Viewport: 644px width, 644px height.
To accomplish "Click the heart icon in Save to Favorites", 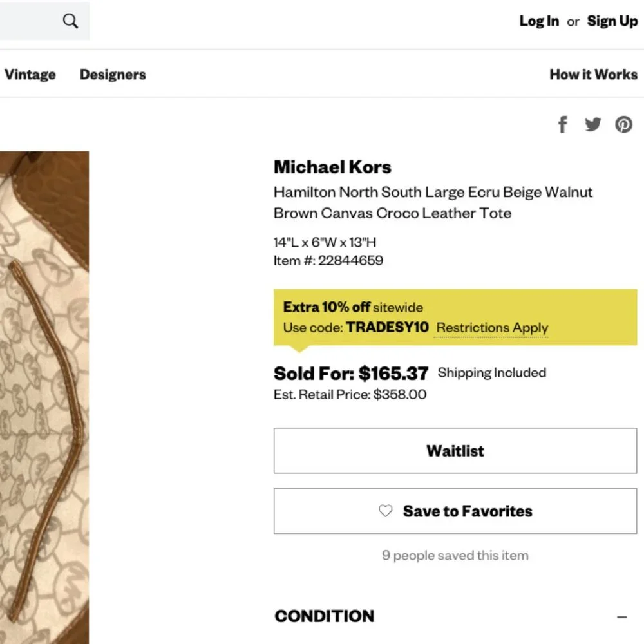I will [x=385, y=511].
